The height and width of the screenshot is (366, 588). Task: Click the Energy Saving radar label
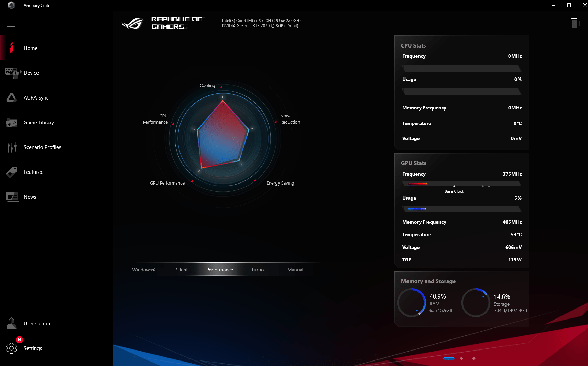tap(280, 183)
